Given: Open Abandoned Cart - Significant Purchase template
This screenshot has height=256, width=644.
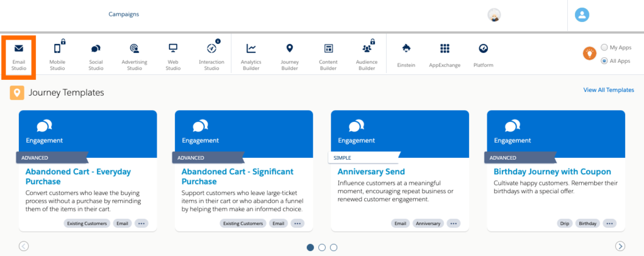Looking at the screenshot, I should [237, 177].
